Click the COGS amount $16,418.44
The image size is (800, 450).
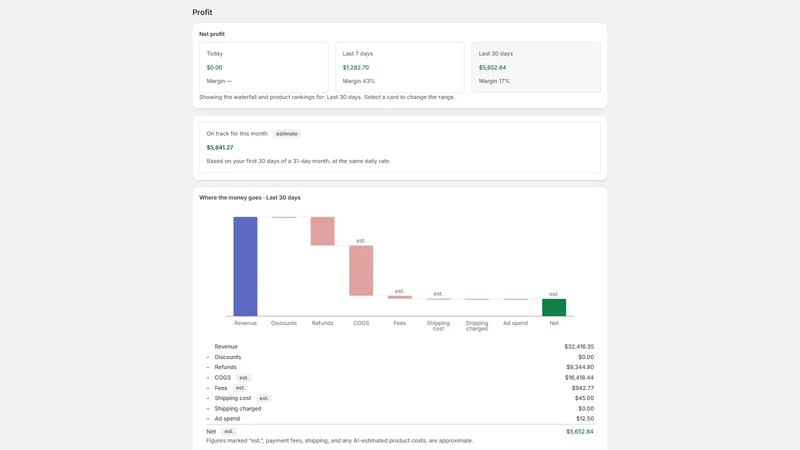pos(579,378)
